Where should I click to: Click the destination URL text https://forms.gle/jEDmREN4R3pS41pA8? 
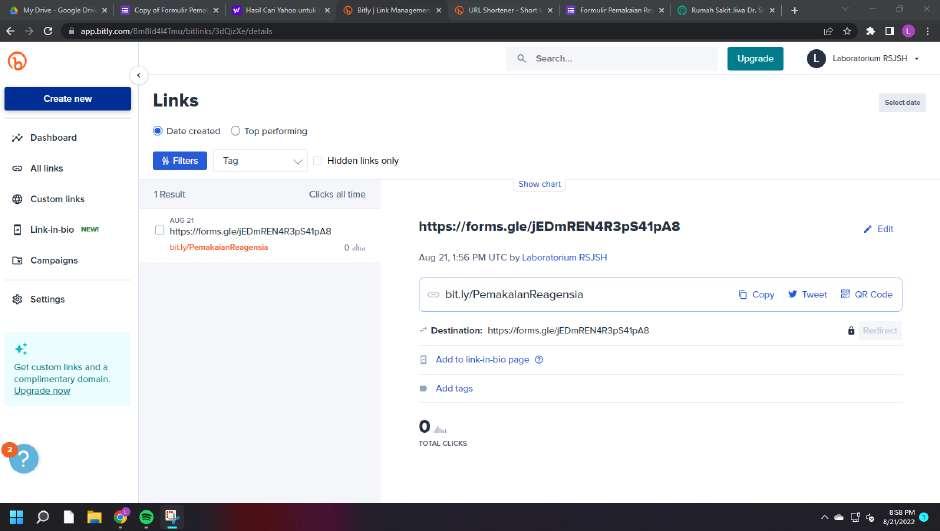(x=568, y=331)
